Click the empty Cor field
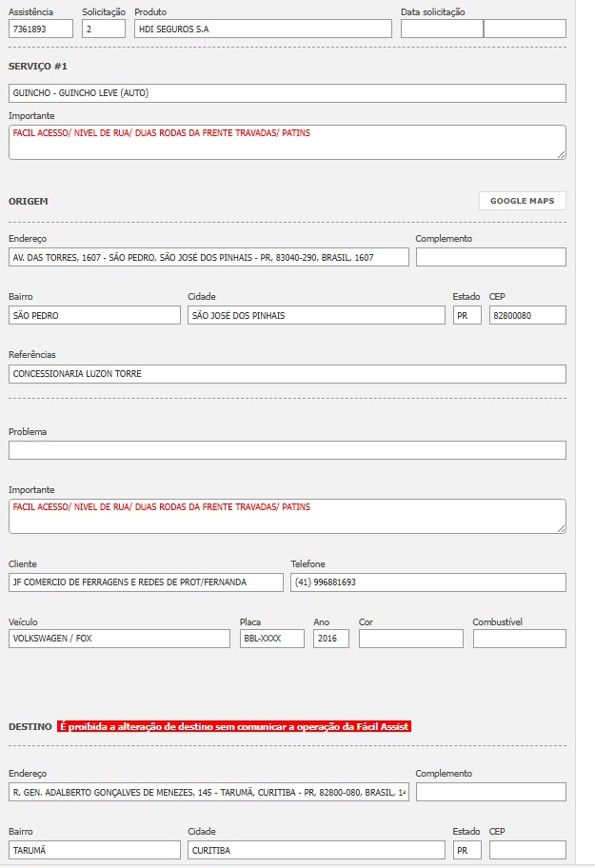 [x=410, y=639]
